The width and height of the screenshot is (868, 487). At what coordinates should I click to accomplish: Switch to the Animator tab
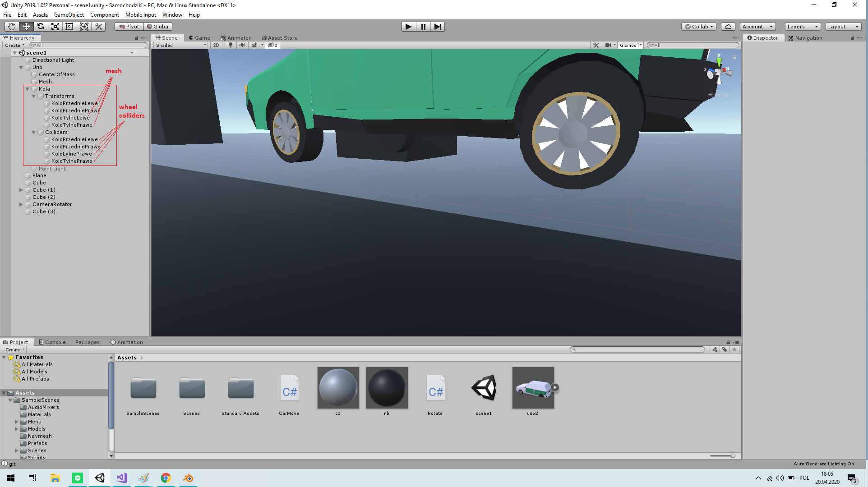click(235, 38)
